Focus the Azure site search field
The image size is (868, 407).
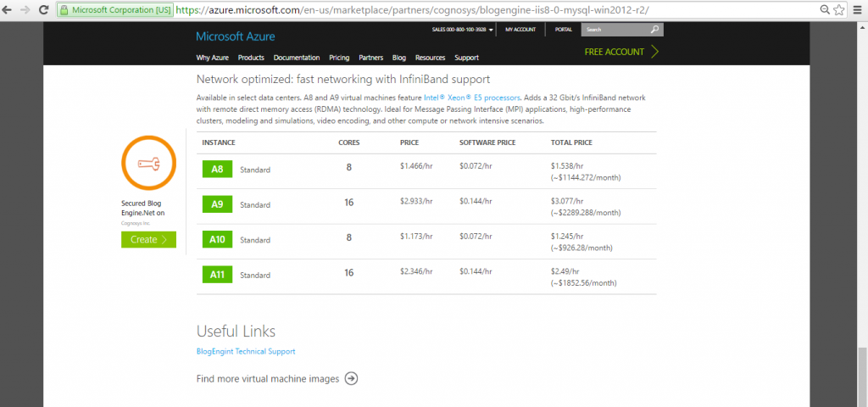[615, 30]
